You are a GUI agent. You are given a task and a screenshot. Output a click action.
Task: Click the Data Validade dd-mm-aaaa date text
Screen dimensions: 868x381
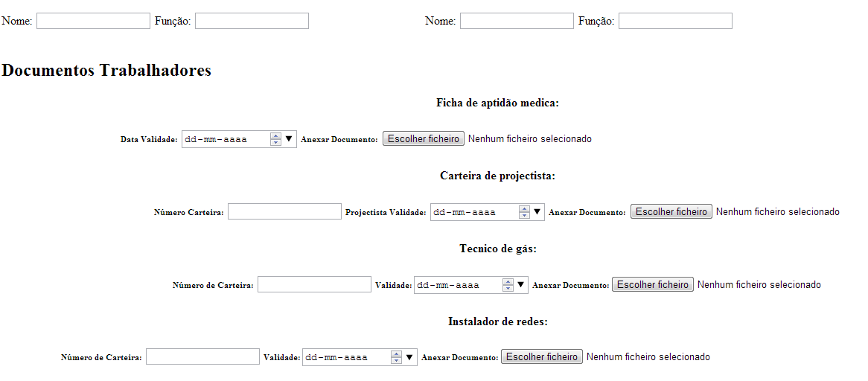(x=216, y=138)
